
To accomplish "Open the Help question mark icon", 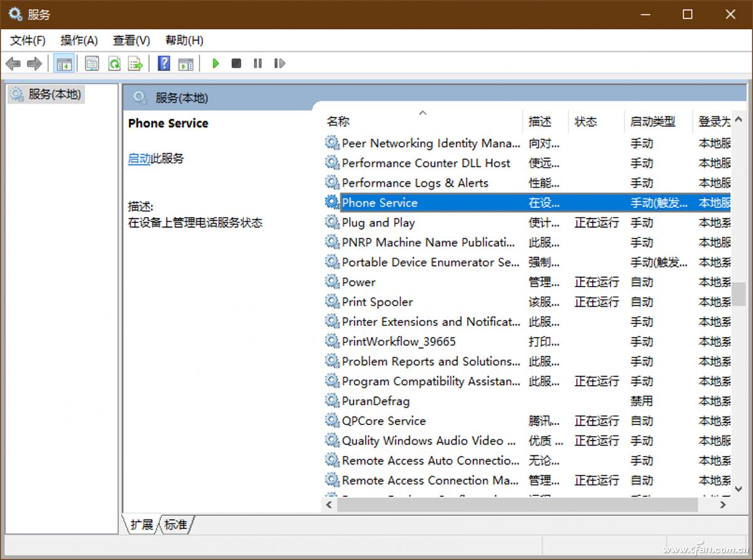I will click(x=164, y=63).
